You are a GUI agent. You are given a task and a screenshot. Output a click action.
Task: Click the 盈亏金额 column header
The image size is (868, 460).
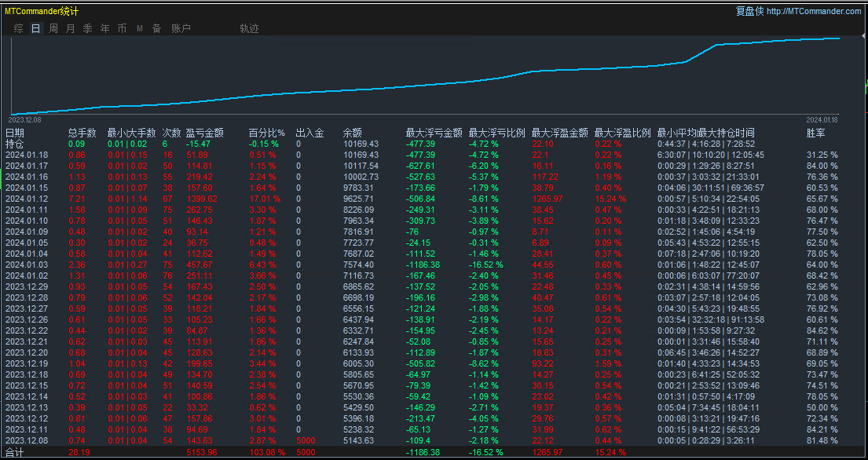[x=204, y=133]
